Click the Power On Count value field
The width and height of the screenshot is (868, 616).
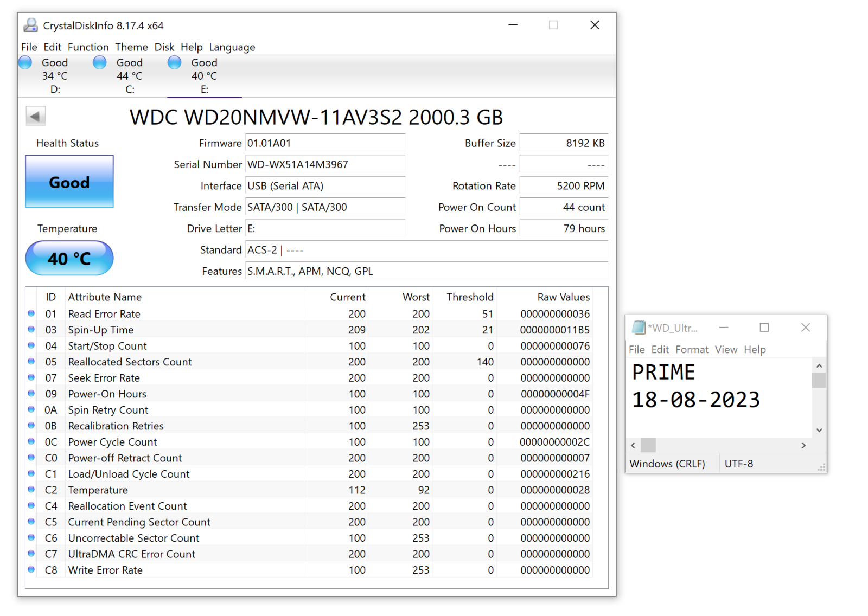click(x=564, y=207)
